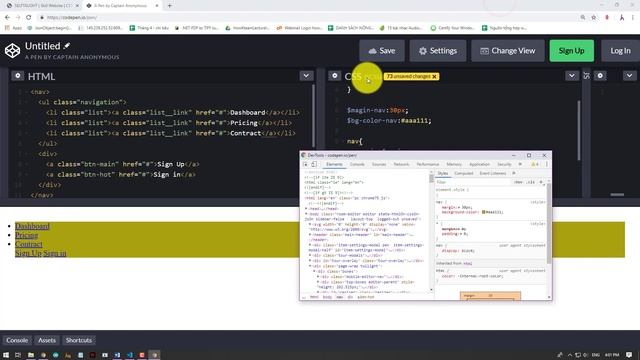
Task: Click the green Sign Up button
Action: (571, 51)
